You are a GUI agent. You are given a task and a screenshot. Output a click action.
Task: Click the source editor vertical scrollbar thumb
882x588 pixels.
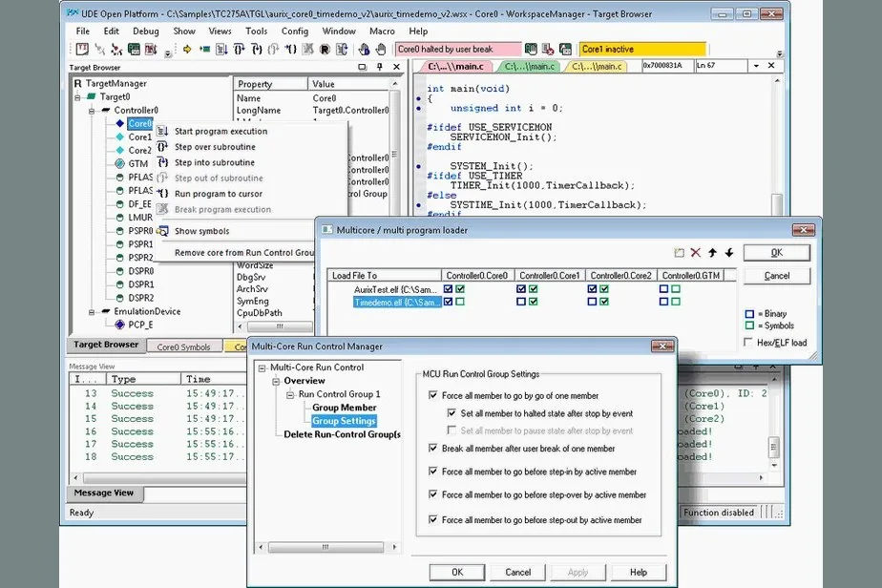click(776, 203)
